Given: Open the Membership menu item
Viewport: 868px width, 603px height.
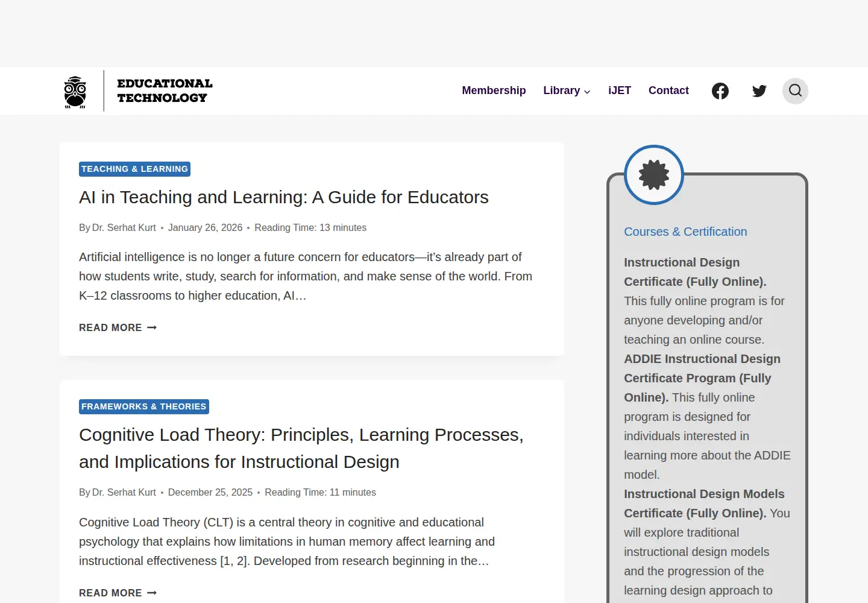Looking at the screenshot, I should tap(494, 90).
